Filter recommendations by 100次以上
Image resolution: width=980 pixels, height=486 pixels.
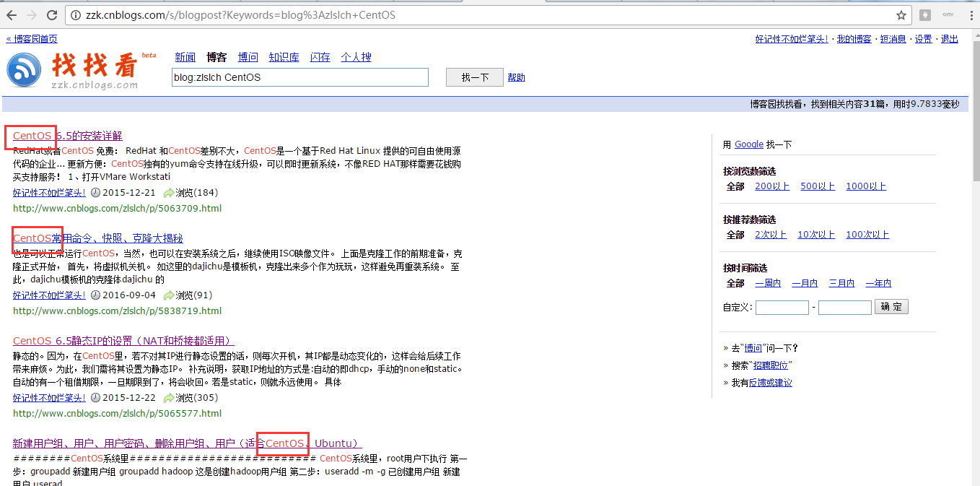pos(867,235)
